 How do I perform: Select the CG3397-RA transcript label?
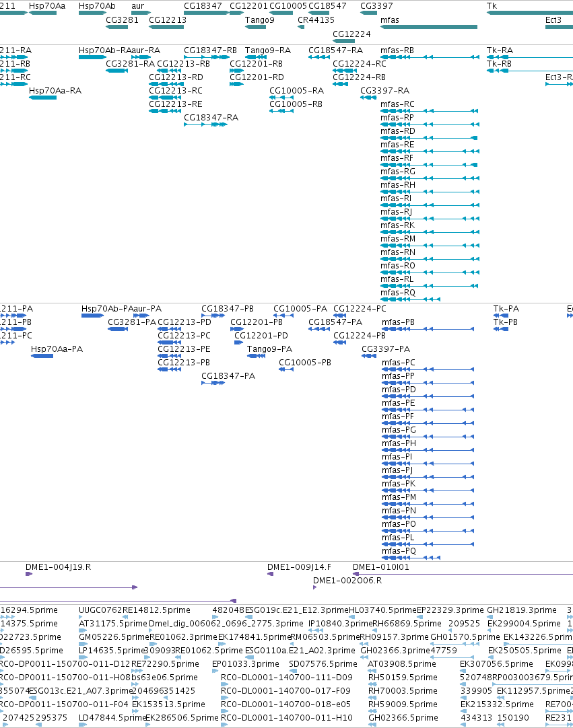[x=384, y=91]
